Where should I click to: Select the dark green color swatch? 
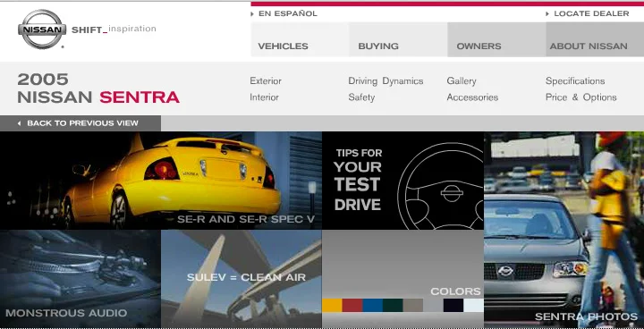[x=393, y=305]
